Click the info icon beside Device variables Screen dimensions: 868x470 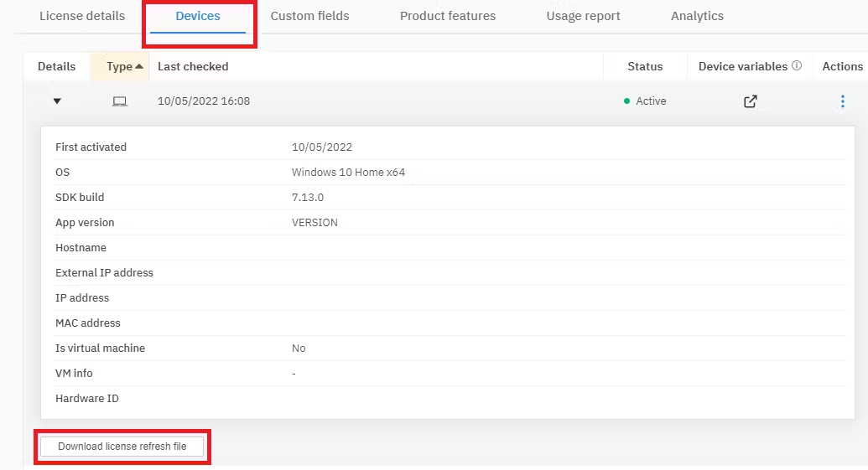797,66
